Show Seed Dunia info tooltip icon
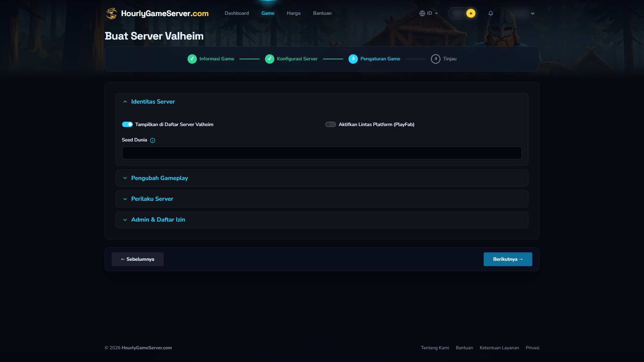This screenshot has width=644, height=362. [153, 140]
